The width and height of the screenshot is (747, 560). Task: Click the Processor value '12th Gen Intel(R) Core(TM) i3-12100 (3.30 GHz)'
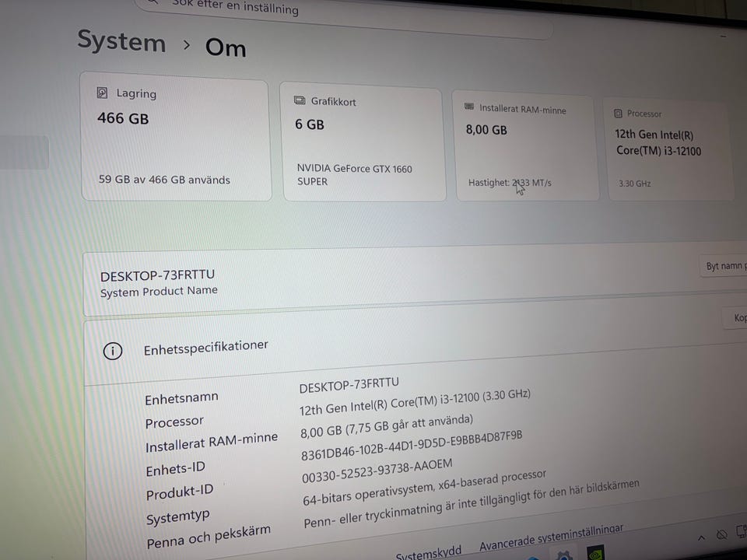[x=415, y=403]
